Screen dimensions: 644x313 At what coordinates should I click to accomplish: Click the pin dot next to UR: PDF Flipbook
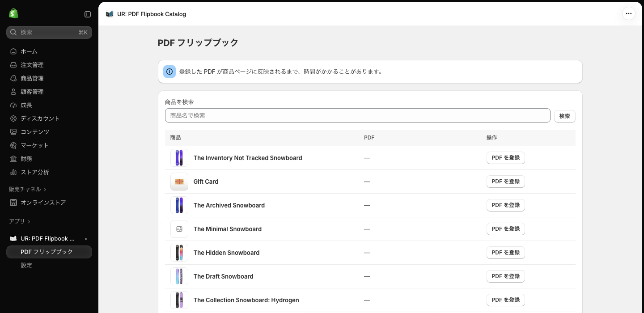coord(86,239)
